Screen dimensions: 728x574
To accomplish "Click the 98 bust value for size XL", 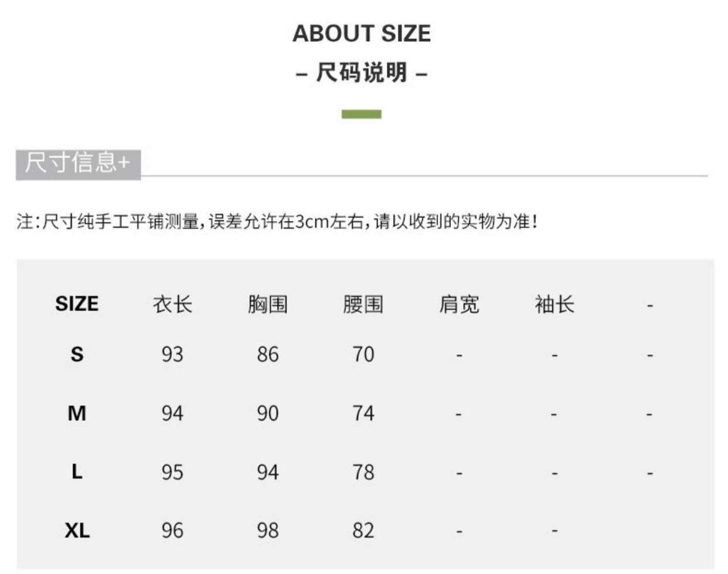I will (x=268, y=530).
